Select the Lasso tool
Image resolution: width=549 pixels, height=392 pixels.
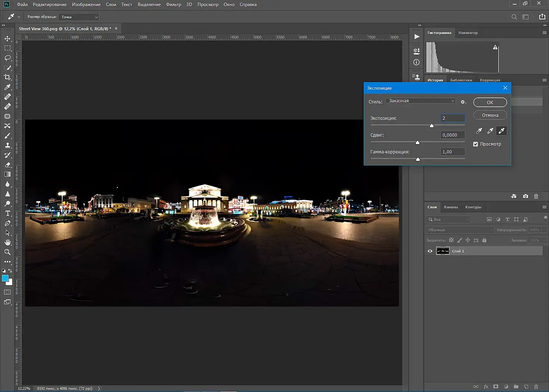(x=7, y=58)
